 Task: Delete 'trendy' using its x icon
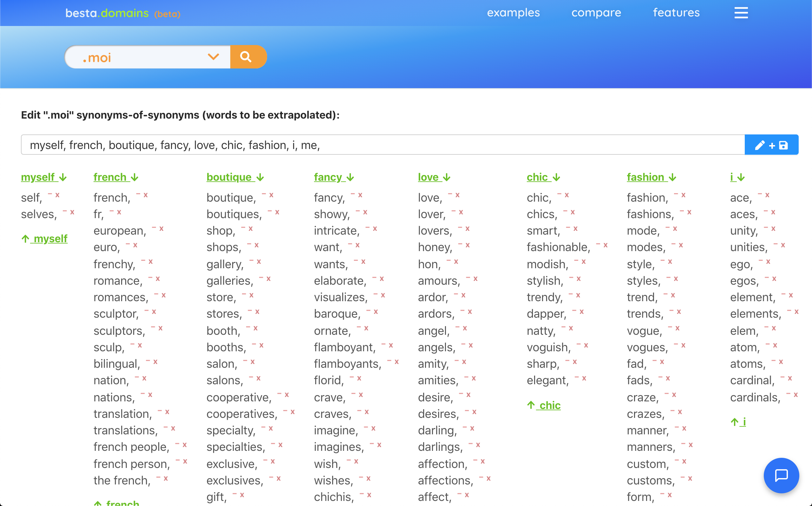578,295
